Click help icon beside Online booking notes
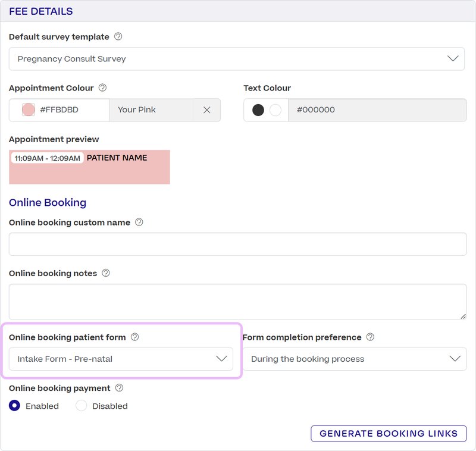476x451 pixels. tap(106, 273)
